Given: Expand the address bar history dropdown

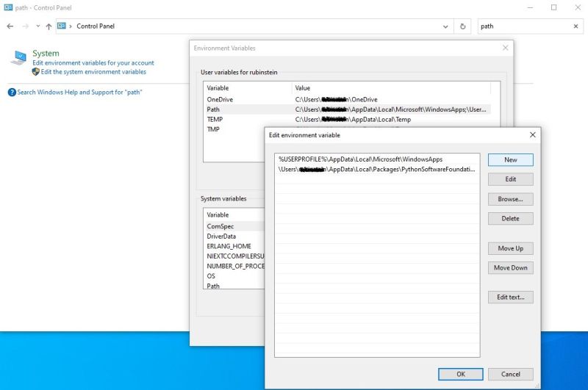Looking at the screenshot, I should (x=445, y=26).
